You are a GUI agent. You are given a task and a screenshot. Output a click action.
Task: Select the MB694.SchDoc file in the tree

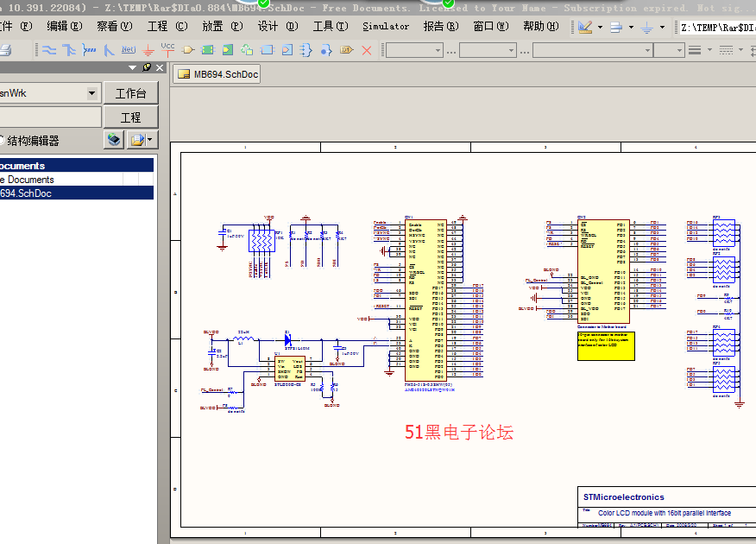(x=77, y=193)
